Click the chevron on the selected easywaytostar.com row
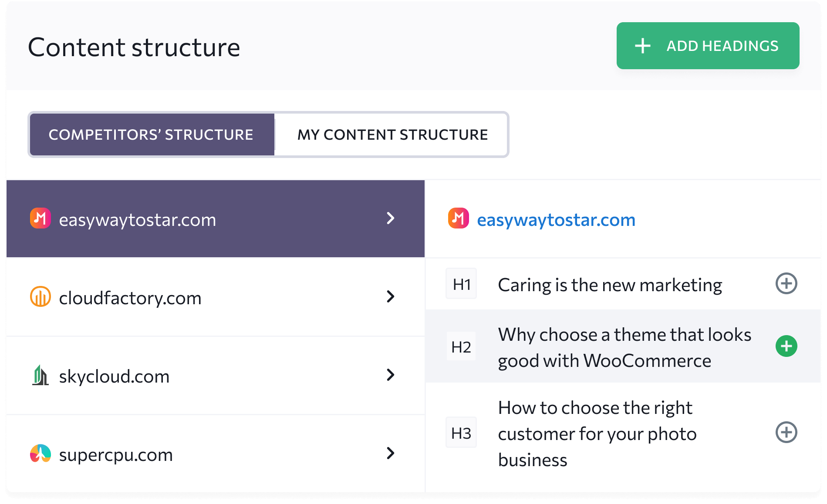 point(391,218)
